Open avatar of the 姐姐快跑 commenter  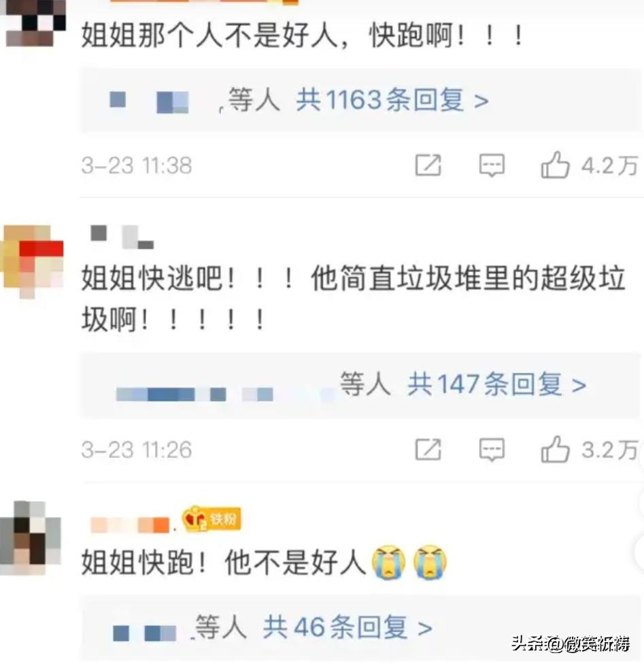pyautogui.click(x=31, y=538)
